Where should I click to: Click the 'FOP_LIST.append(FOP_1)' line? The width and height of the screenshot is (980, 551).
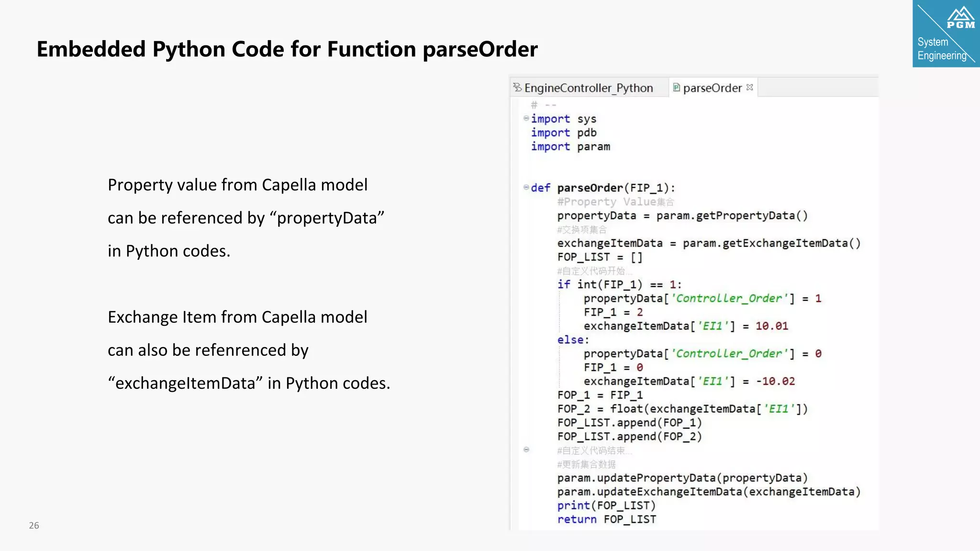coord(630,423)
